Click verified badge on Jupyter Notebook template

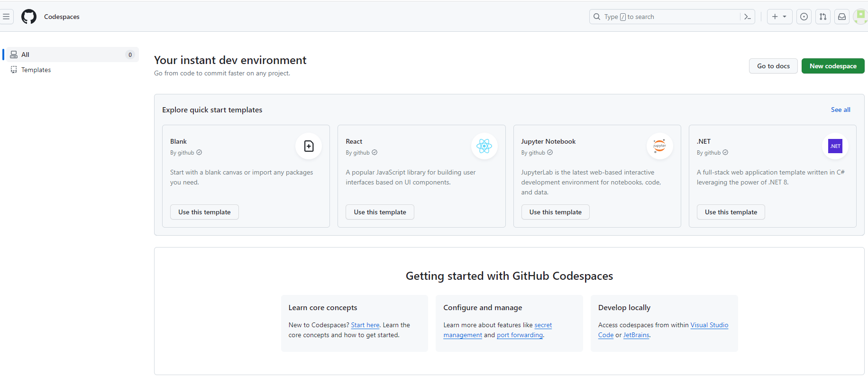pos(550,152)
